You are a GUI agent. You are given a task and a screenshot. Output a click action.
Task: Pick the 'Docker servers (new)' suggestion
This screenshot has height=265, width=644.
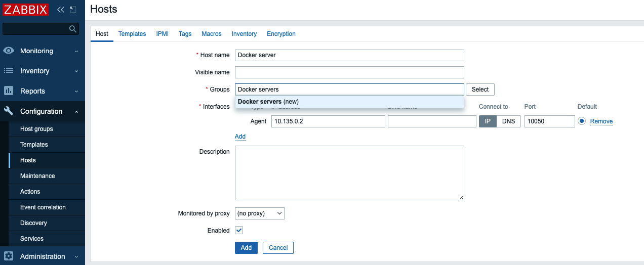point(349,102)
